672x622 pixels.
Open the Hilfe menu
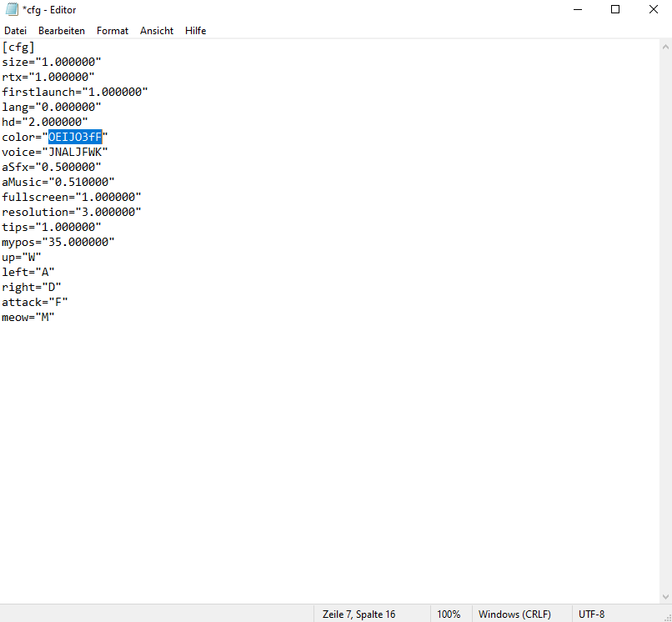pyautogui.click(x=195, y=31)
